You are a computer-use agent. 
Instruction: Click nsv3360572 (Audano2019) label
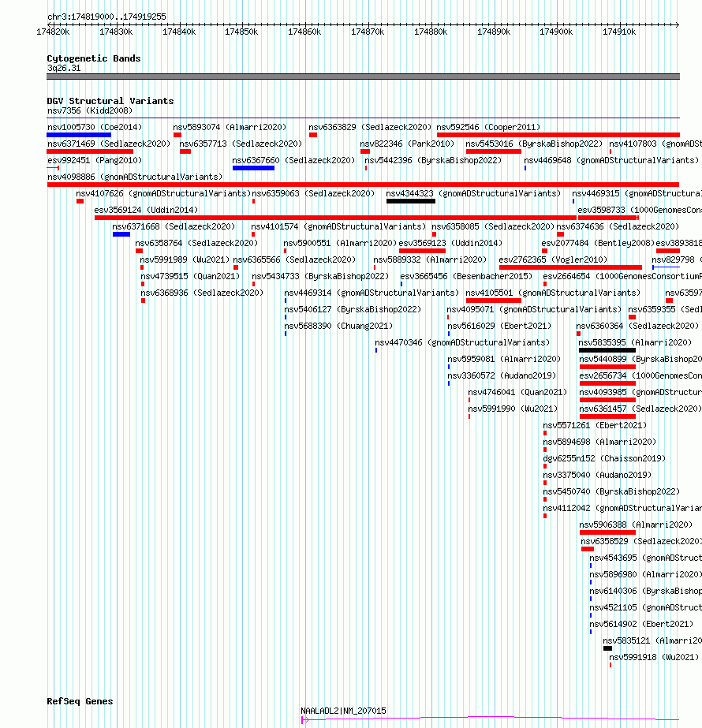click(502, 375)
